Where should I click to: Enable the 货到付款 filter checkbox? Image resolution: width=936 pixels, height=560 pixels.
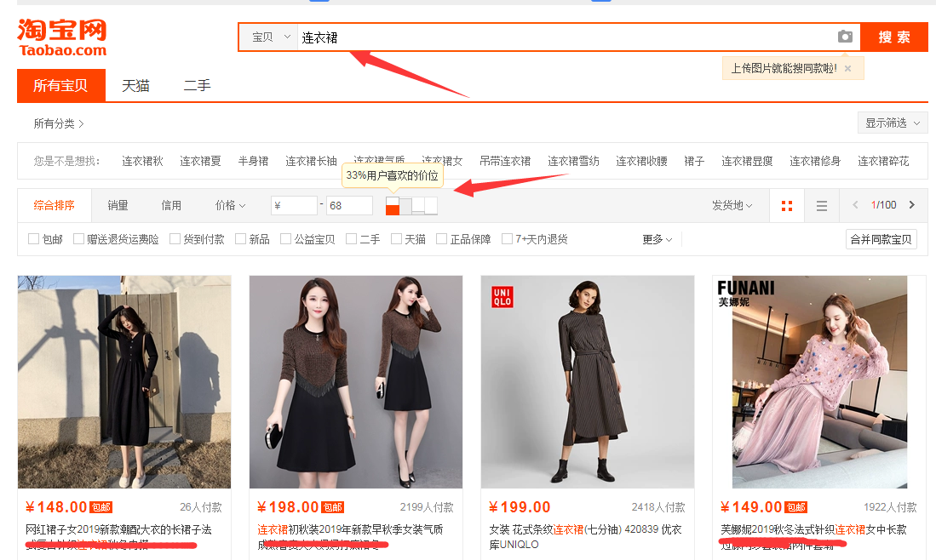(x=175, y=239)
